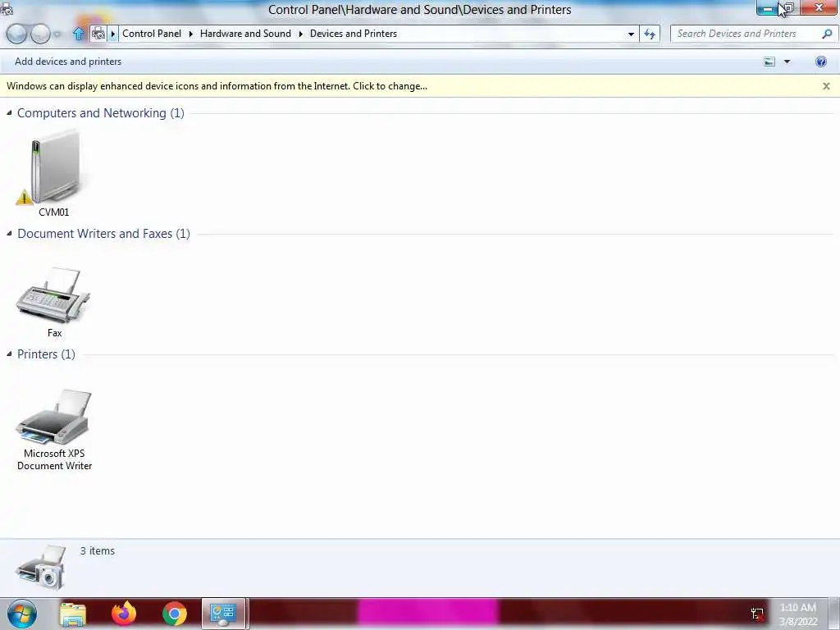The height and width of the screenshot is (630, 840).
Task: Click Control Panel in the breadcrumb
Action: pos(152,33)
